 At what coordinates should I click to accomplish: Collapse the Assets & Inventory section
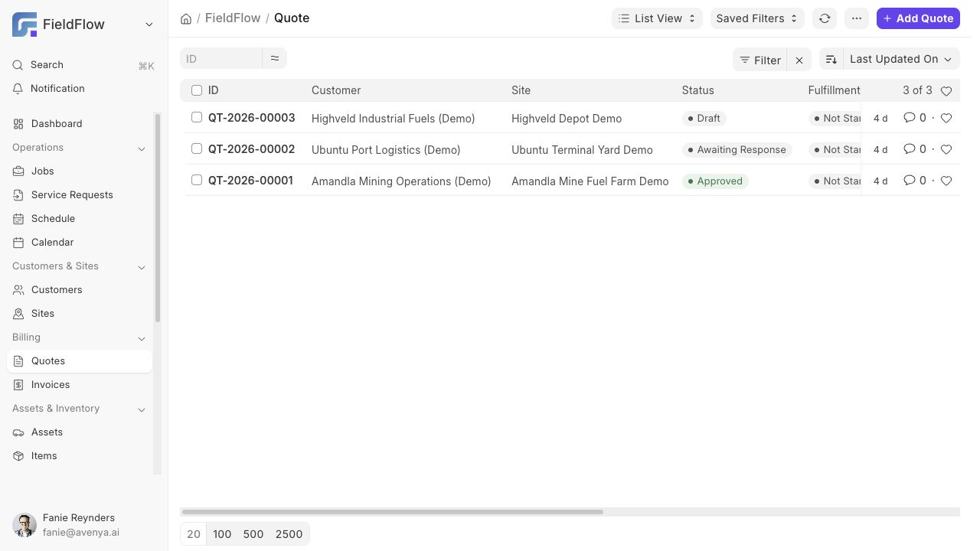(x=142, y=409)
